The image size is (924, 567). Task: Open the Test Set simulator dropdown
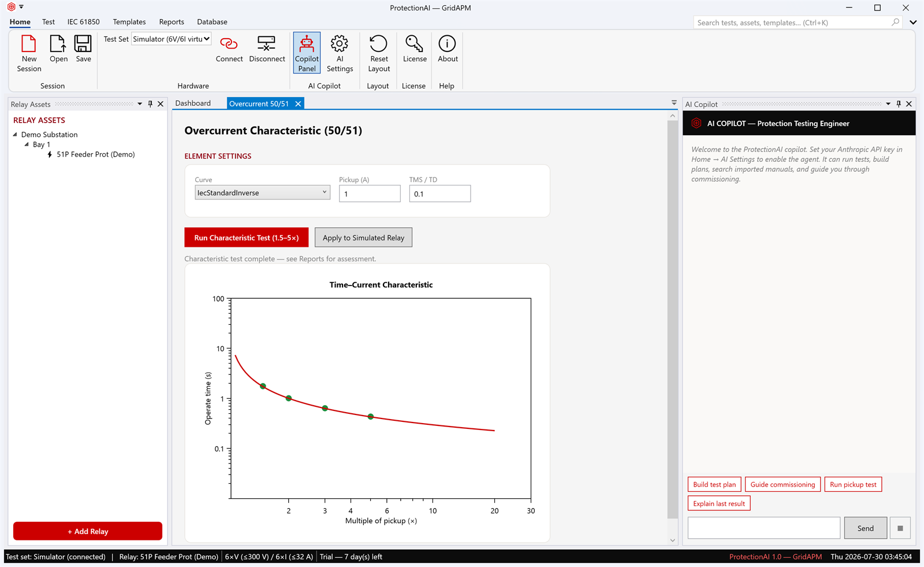[x=171, y=39]
